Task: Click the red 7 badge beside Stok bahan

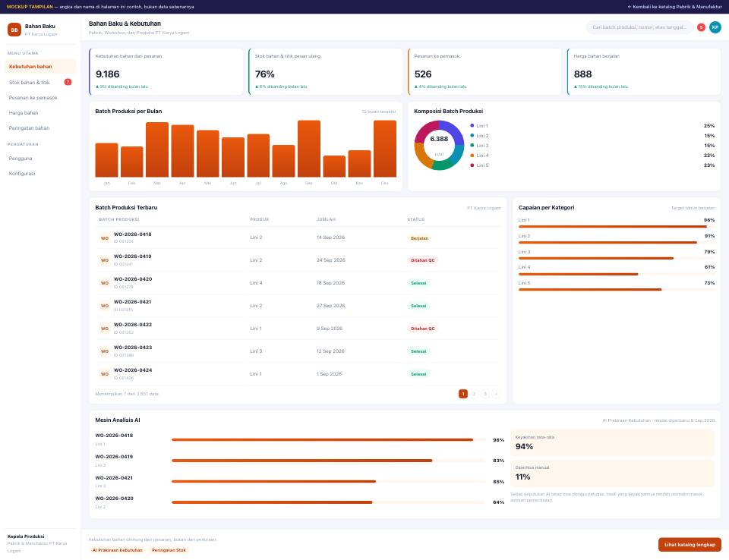Action: click(x=68, y=82)
